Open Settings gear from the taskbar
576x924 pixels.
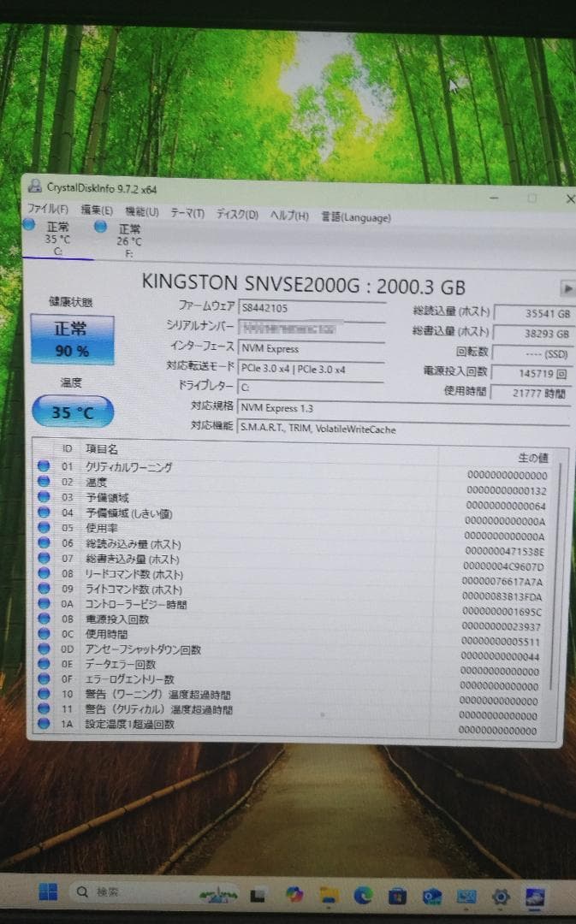point(502,897)
